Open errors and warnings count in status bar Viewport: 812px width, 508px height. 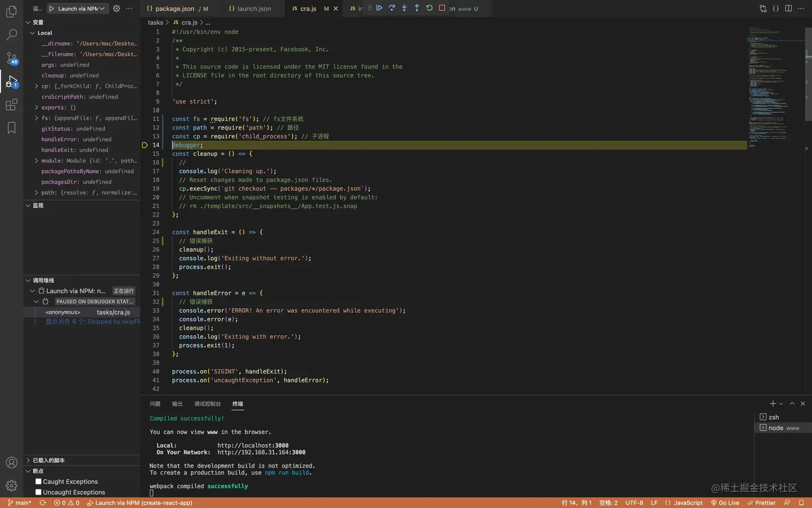click(67, 503)
